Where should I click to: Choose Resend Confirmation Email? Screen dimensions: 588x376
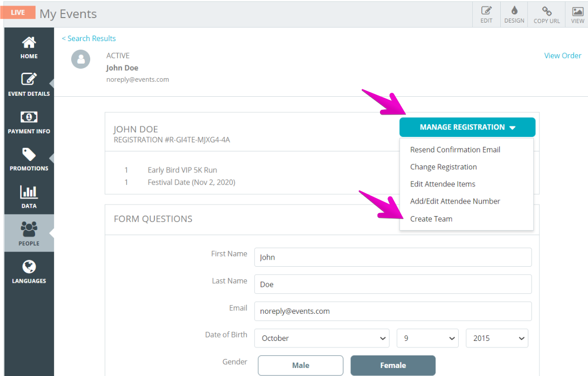(455, 149)
